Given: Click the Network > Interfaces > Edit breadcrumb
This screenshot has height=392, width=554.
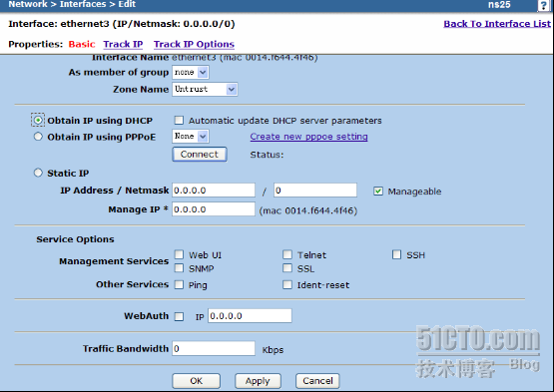Looking at the screenshot, I should (x=72, y=4).
